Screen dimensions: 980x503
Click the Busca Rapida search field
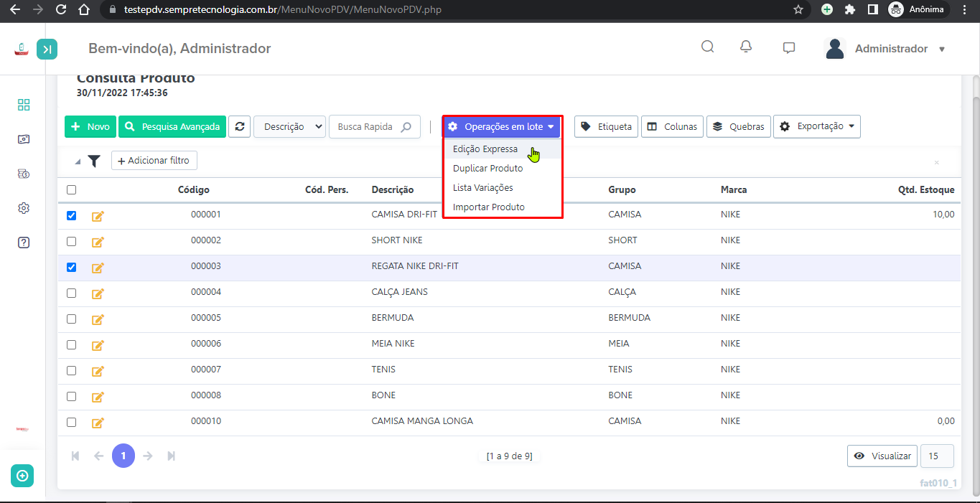coord(375,126)
